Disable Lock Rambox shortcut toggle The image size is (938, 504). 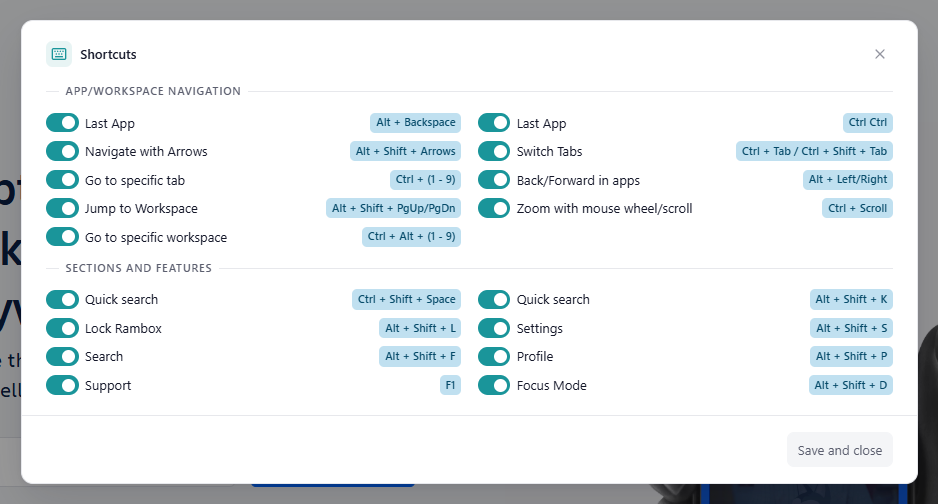click(62, 328)
